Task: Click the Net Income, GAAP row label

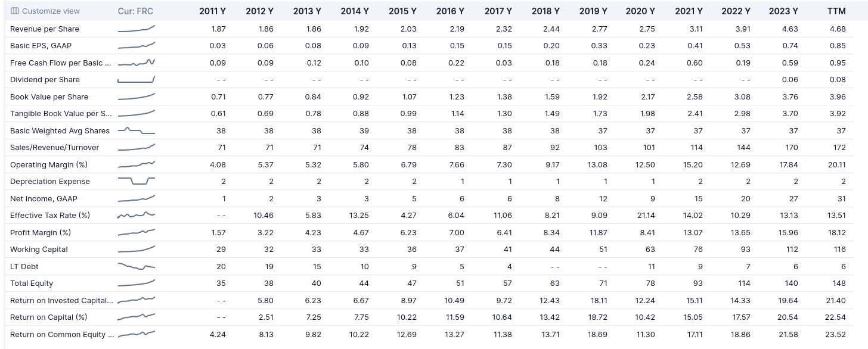Action: (44, 198)
